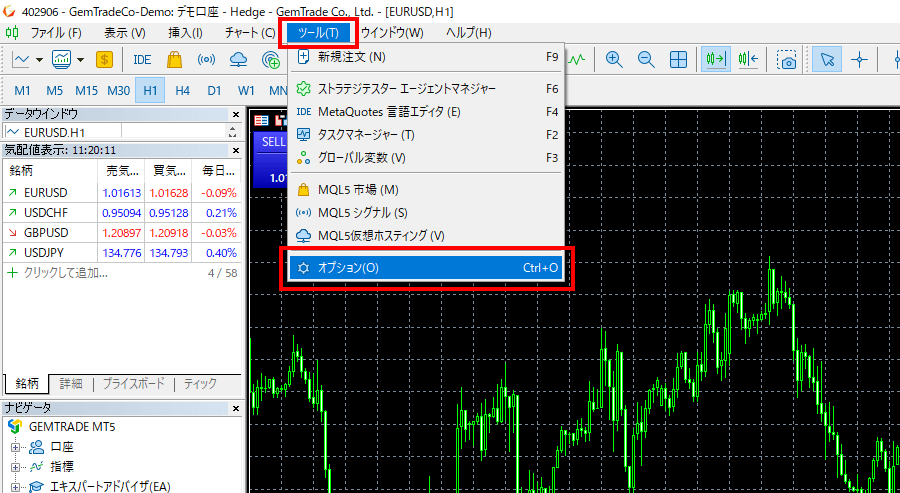Select the arrow cursor tool

click(827, 59)
